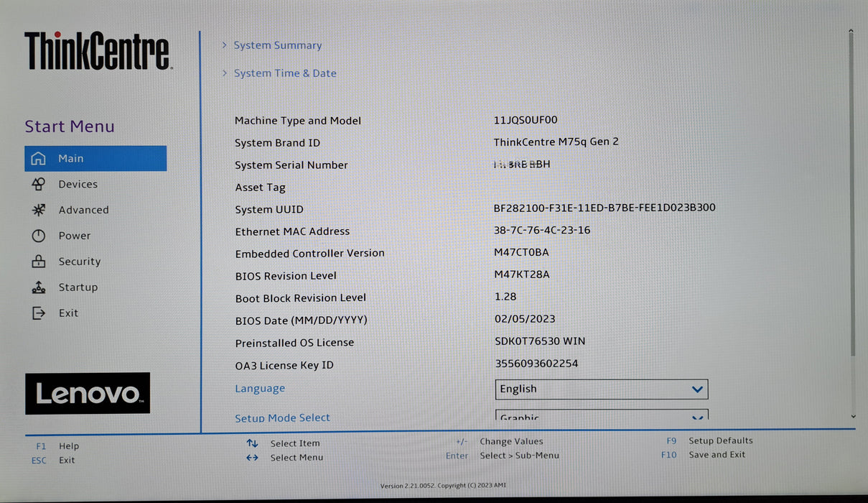Click F1 Help hint
Image resolution: width=868 pixels, height=503 pixels.
click(x=57, y=446)
